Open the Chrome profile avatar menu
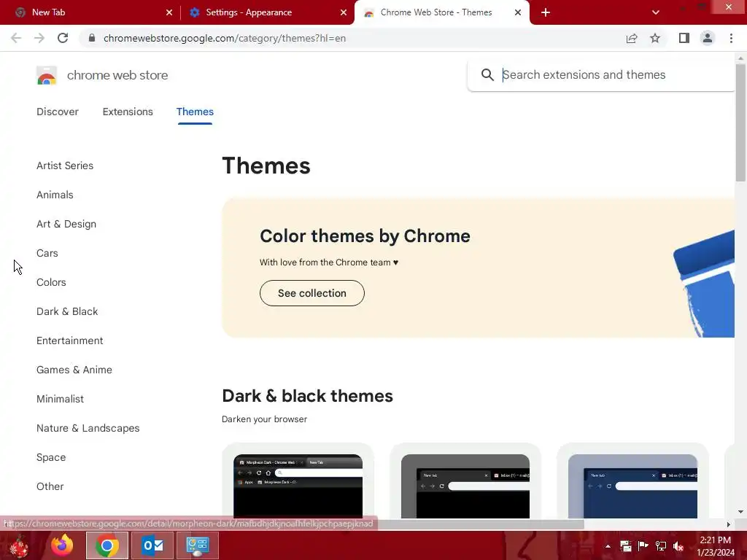 (x=708, y=38)
